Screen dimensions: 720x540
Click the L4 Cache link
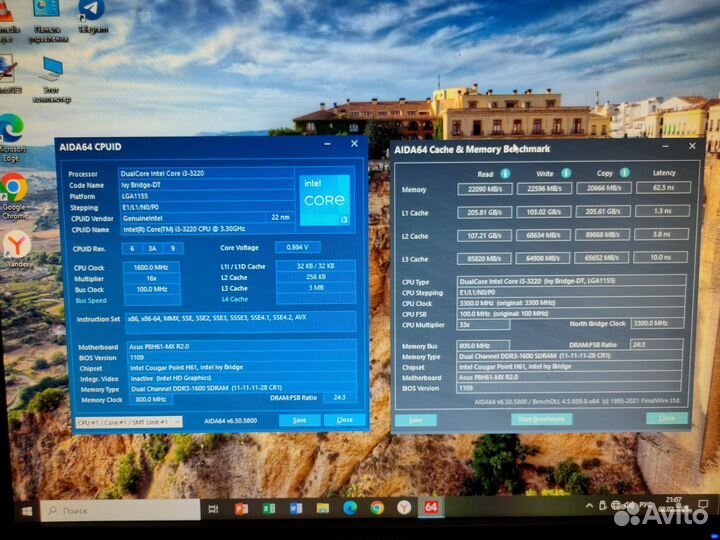click(x=234, y=299)
